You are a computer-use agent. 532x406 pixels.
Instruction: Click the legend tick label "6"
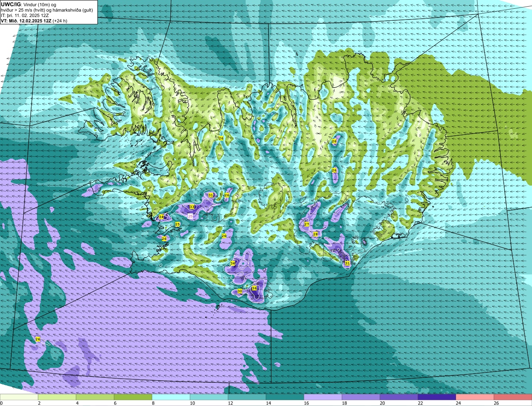(x=114, y=403)
